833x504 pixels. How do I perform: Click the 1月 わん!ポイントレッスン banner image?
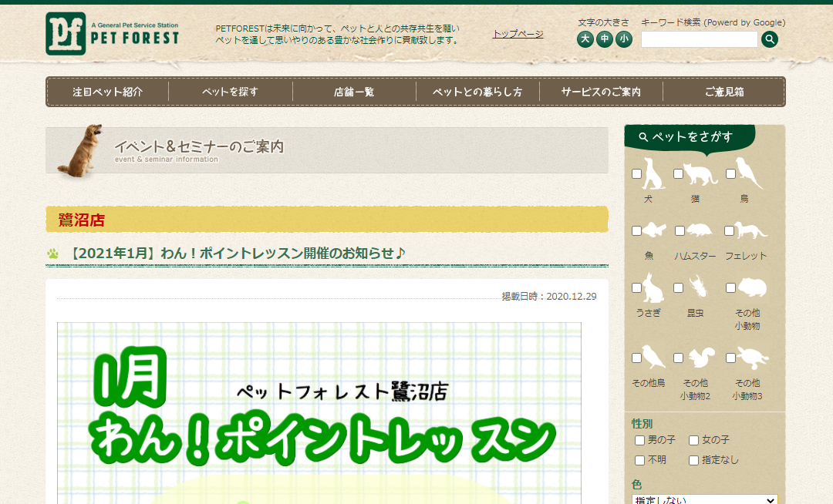point(319,413)
